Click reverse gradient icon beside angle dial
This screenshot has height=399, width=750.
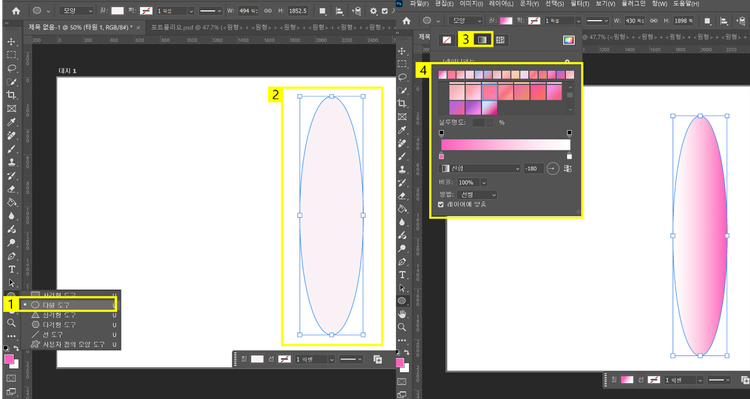pos(568,168)
